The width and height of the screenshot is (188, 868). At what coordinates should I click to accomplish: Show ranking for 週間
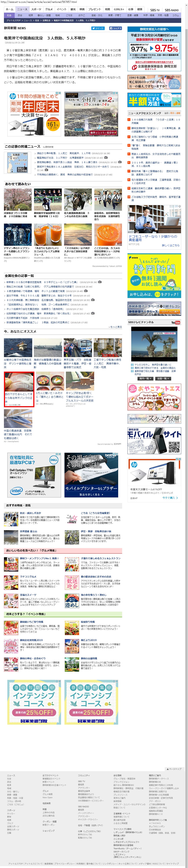pos(178,113)
